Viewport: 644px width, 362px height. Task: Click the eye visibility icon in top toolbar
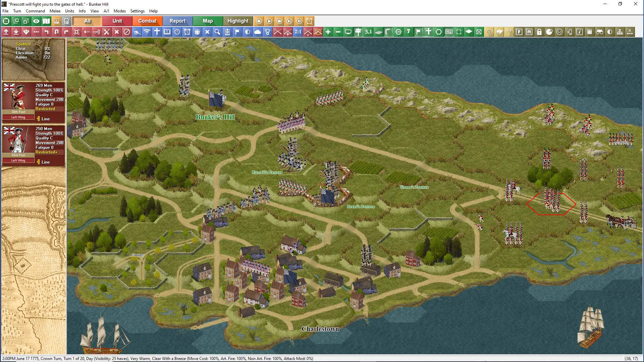pos(36,21)
